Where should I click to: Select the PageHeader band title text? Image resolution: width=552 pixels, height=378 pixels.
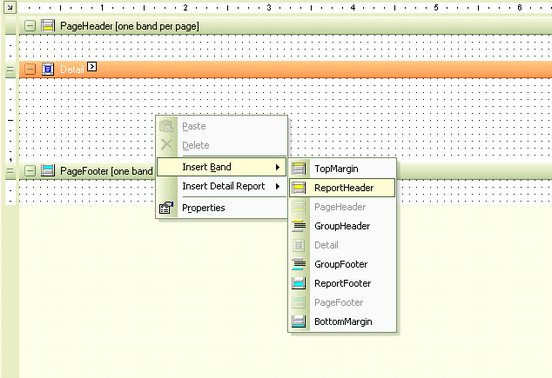tap(130, 26)
